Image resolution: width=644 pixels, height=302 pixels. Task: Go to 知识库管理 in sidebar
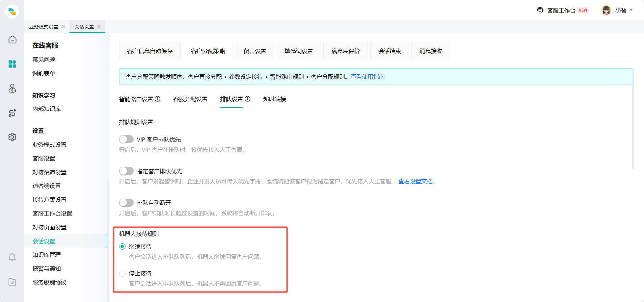point(47,255)
